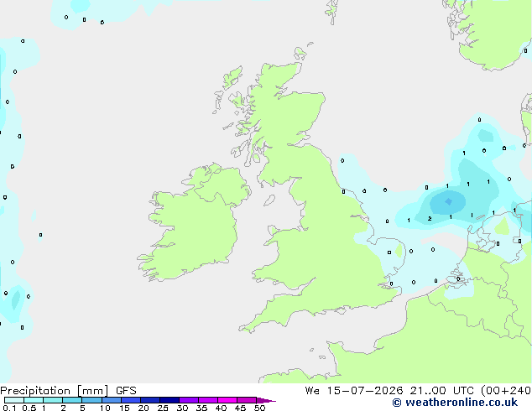Select the 35–40 mm legend swatch
Viewport: 532px width, 411px height.
(x=208, y=400)
